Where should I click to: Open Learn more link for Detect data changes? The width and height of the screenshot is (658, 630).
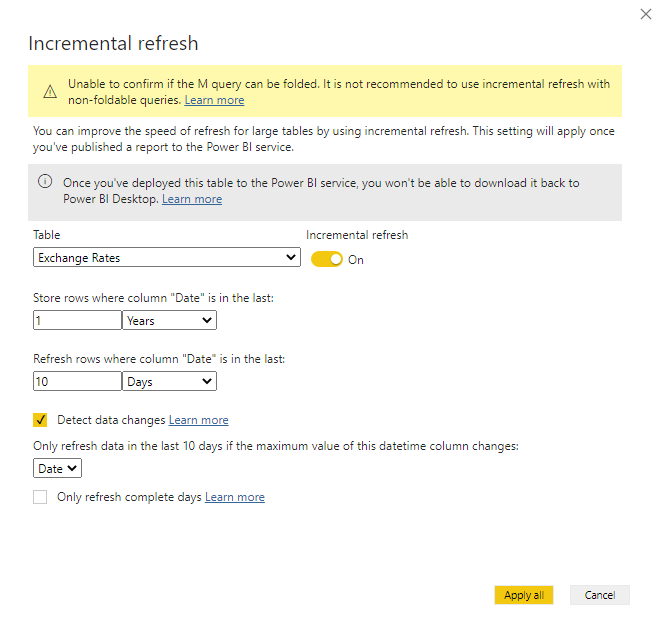pos(198,420)
